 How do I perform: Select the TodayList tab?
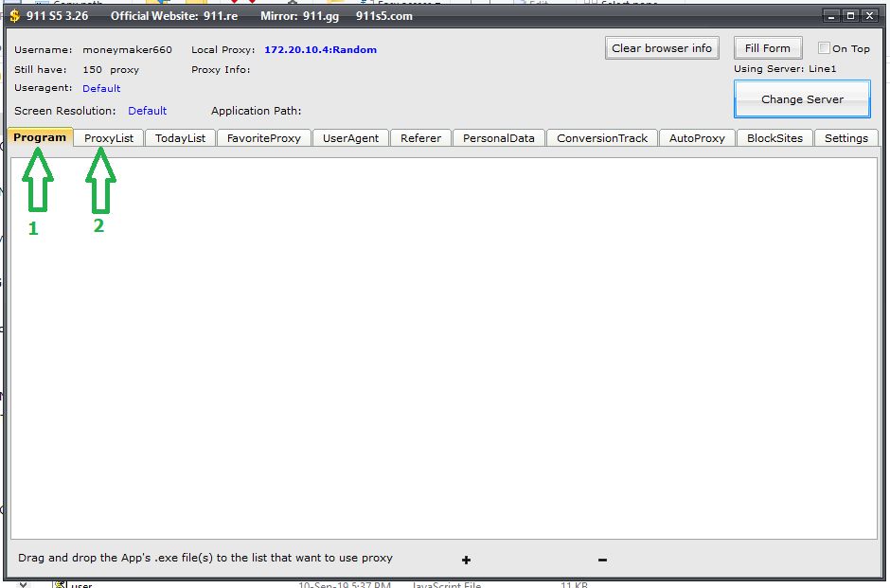coord(180,138)
